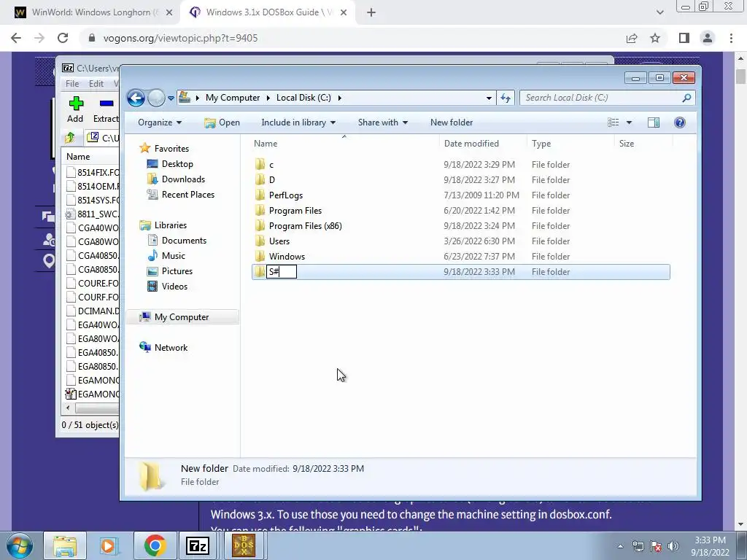The image size is (747, 560).
Task: Open the Share with dropdown
Action: [x=382, y=122]
